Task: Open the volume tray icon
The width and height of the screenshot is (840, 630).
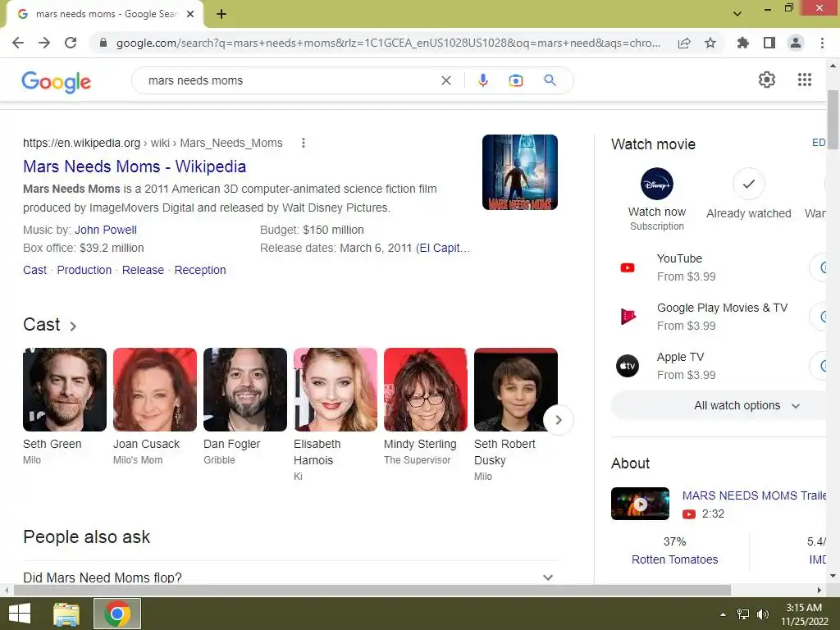Action: tap(763, 614)
